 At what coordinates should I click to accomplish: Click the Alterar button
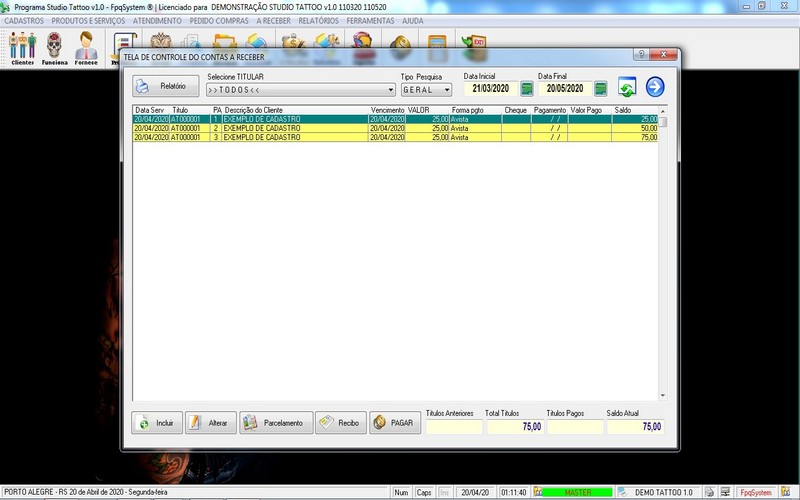point(211,423)
